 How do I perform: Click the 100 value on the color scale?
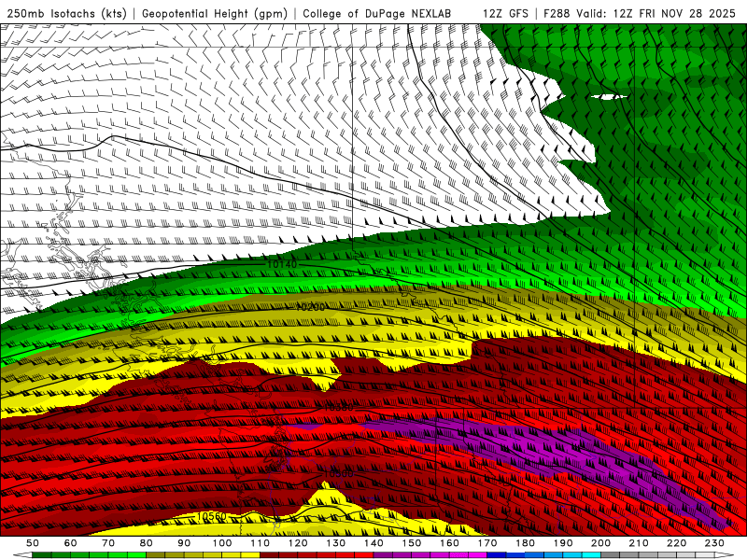point(222,543)
